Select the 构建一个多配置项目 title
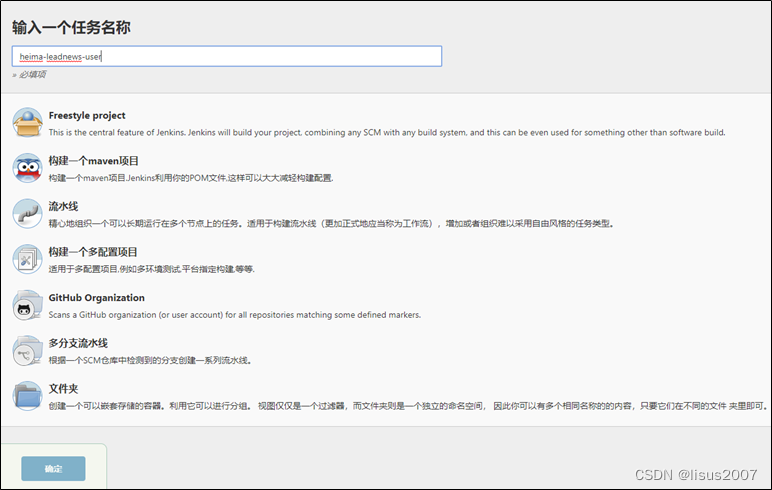This screenshot has width=772, height=490. click(93, 252)
